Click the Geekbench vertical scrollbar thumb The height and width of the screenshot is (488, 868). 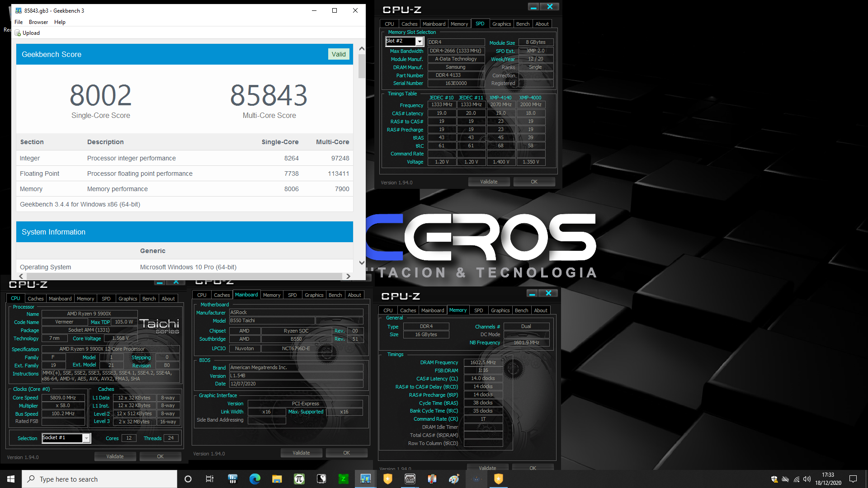[x=362, y=66]
